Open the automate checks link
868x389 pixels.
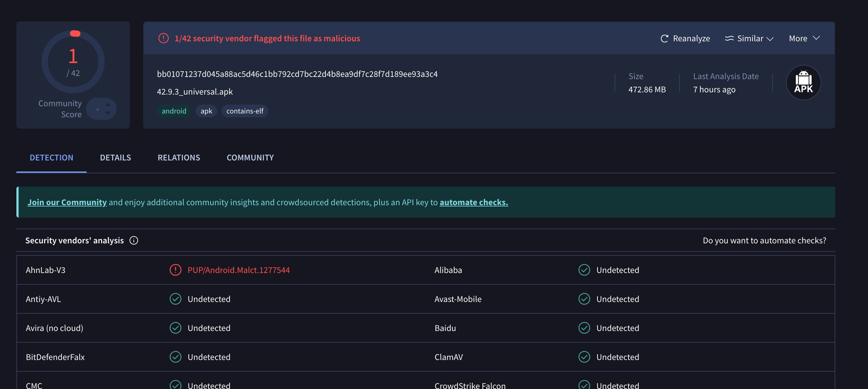pyautogui.click(x=473, y=202)
